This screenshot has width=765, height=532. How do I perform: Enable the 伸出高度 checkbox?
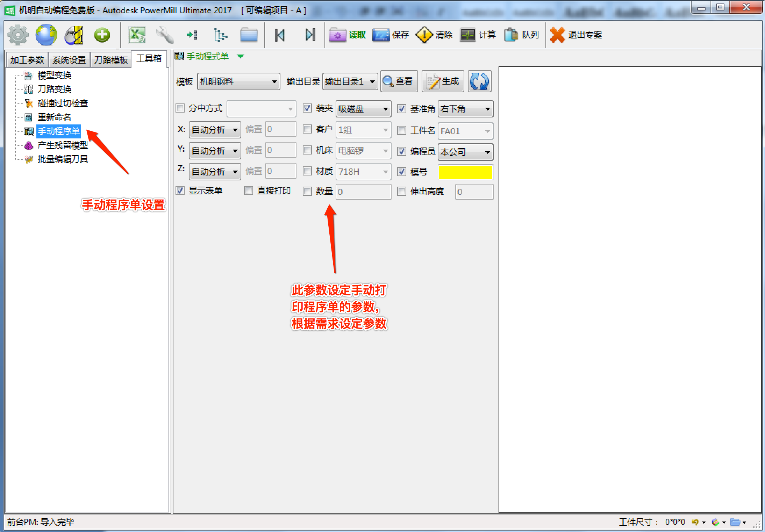(402, 191)
